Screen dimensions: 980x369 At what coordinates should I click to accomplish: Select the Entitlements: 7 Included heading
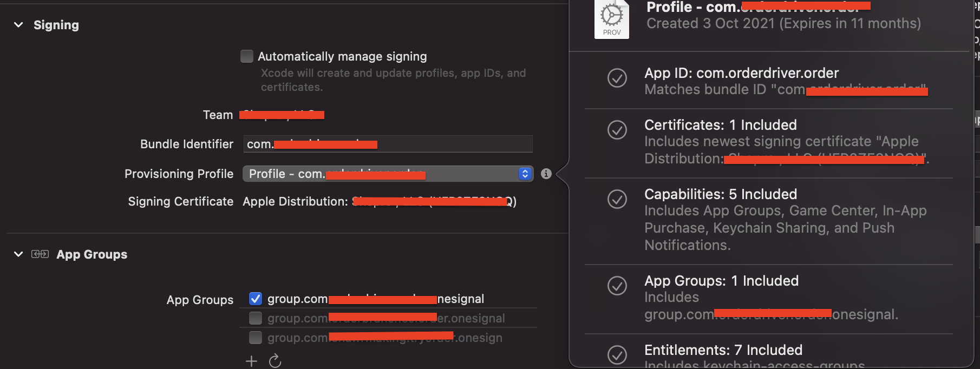click(723, 350)
